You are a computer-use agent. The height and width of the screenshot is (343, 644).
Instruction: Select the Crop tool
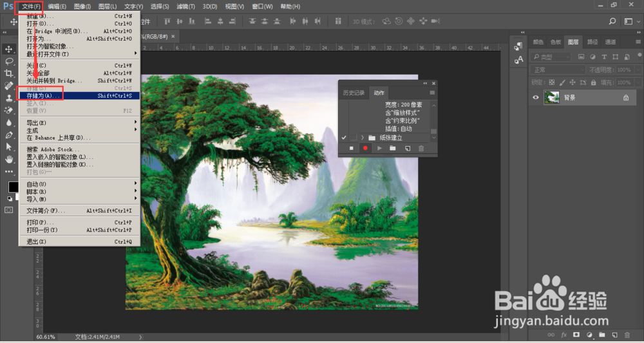[8, 73]
